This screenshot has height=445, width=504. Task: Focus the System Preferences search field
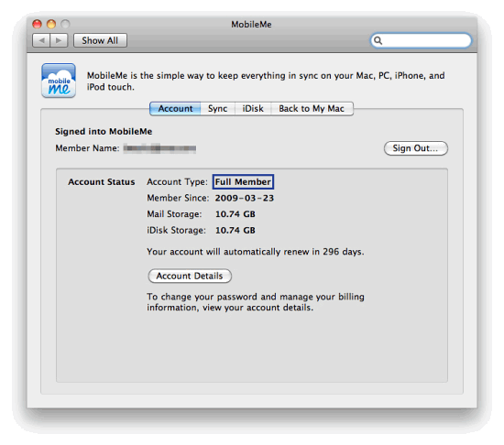pos(422,40)
